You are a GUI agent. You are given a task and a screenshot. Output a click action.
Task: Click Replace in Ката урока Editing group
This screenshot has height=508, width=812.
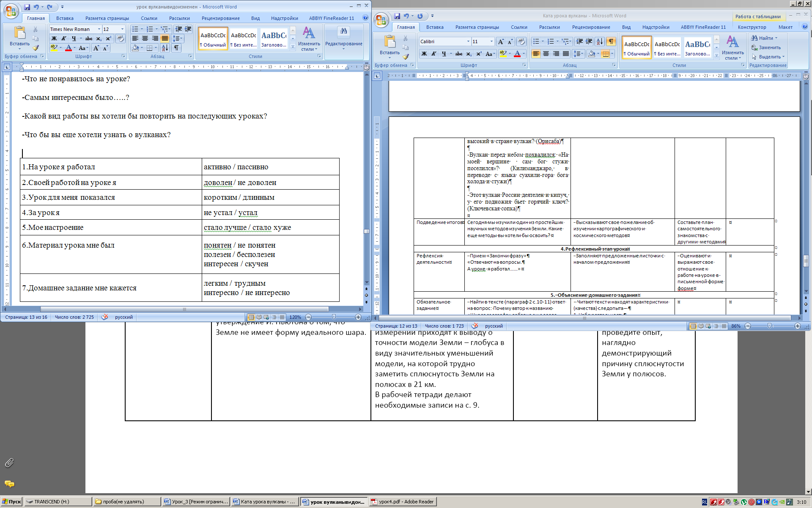766,47
